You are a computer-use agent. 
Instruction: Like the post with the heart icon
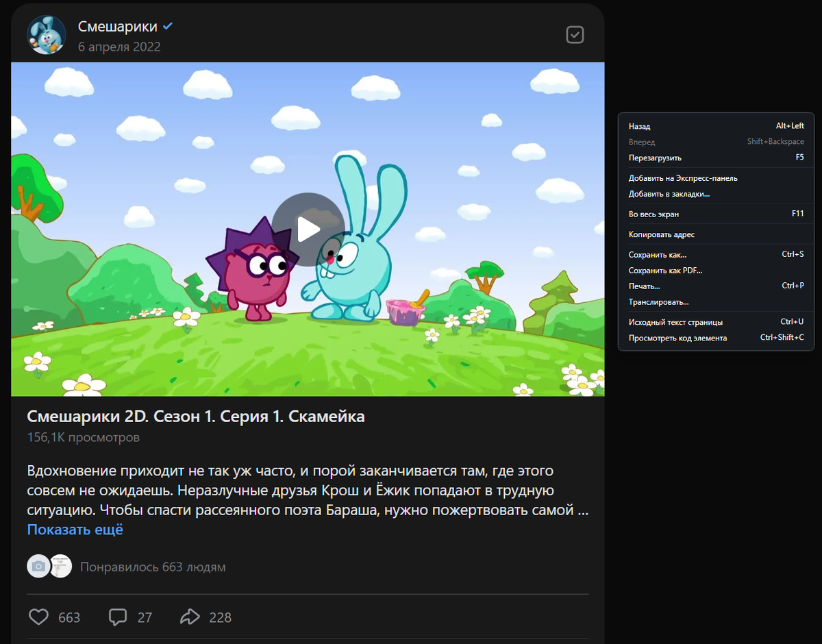click(x=39, y=617)
